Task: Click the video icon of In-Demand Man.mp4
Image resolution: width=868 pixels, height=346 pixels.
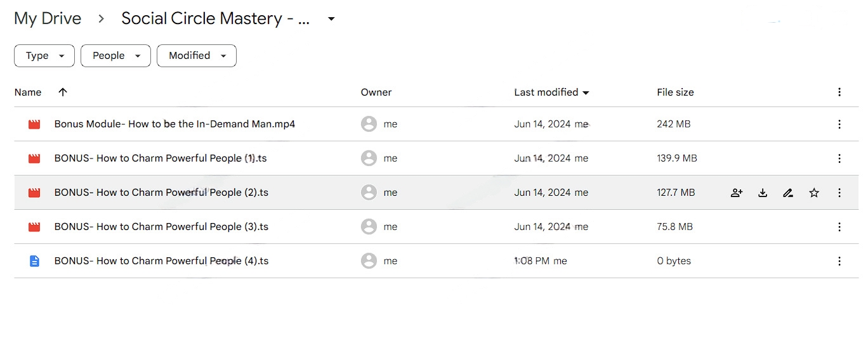Action: tap(34, 124)
